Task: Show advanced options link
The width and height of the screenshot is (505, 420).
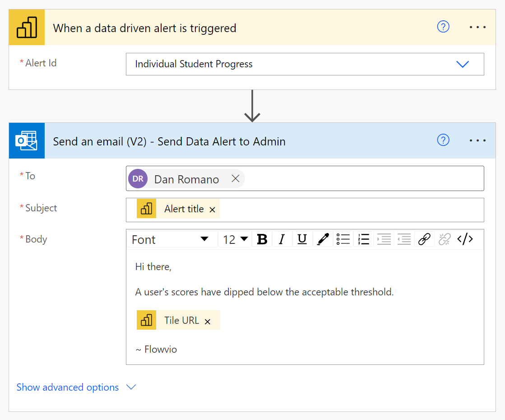Action: 68,387
